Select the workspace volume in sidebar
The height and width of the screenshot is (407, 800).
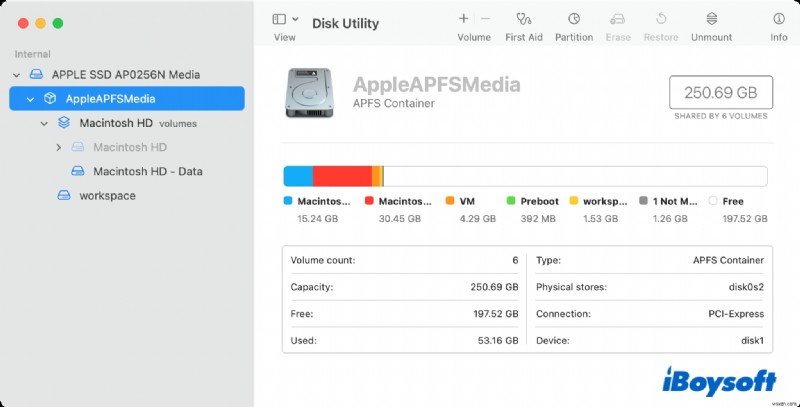tap(107, 196)
